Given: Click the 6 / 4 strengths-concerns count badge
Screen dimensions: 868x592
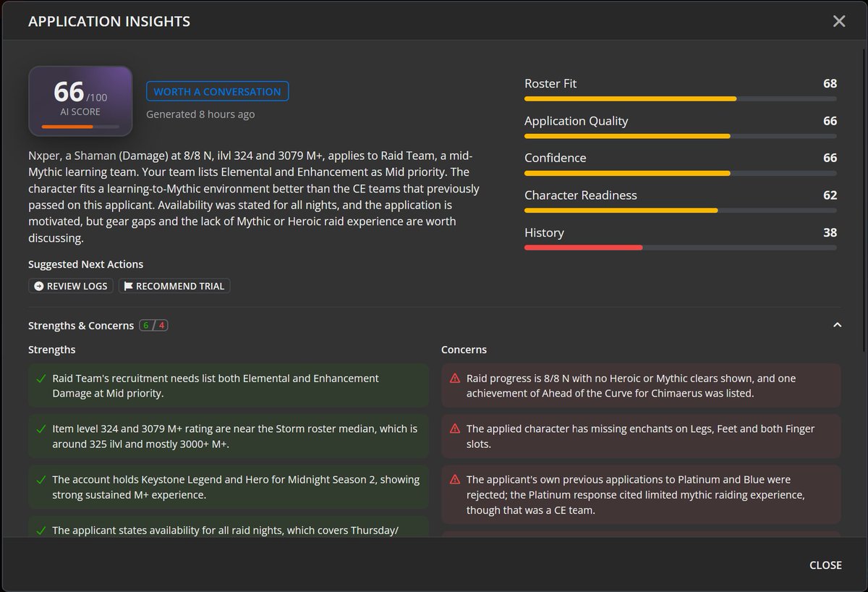Looking at the screenshot, I should coord(154,326).
